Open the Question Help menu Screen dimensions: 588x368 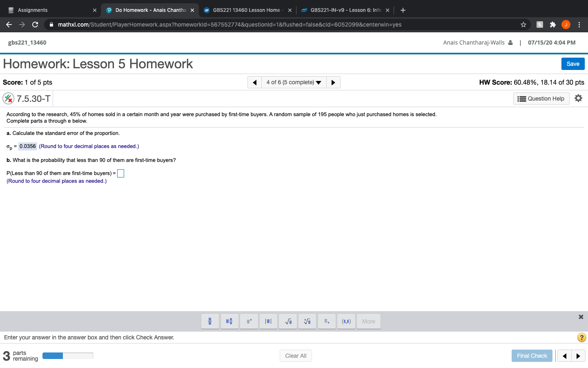pos(541,98)
